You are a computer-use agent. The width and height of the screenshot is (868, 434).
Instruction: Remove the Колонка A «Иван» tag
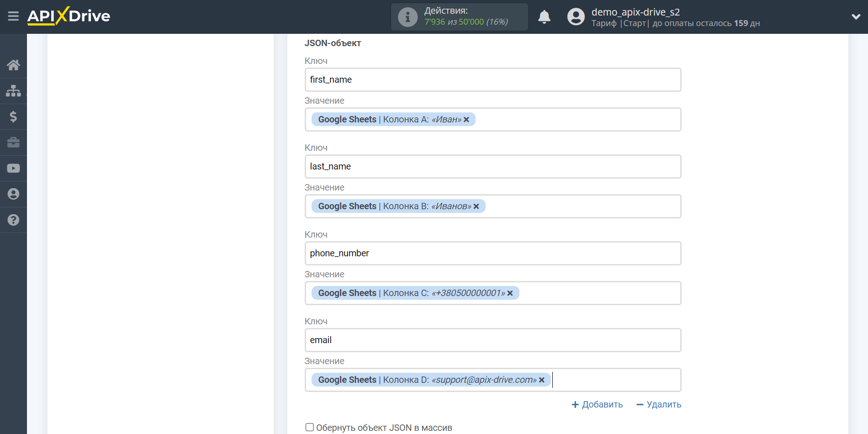[x=466, y=120]
